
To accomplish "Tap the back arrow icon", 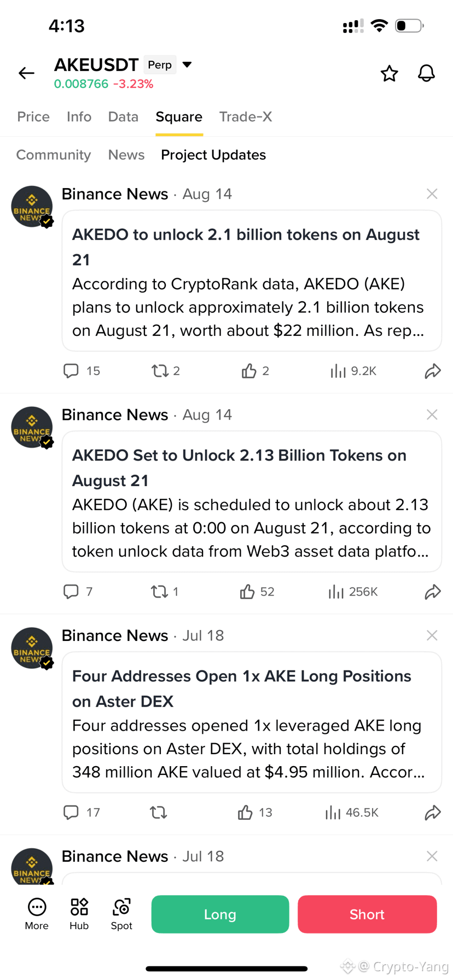I will pyautogui.click(x=26, y=73).
